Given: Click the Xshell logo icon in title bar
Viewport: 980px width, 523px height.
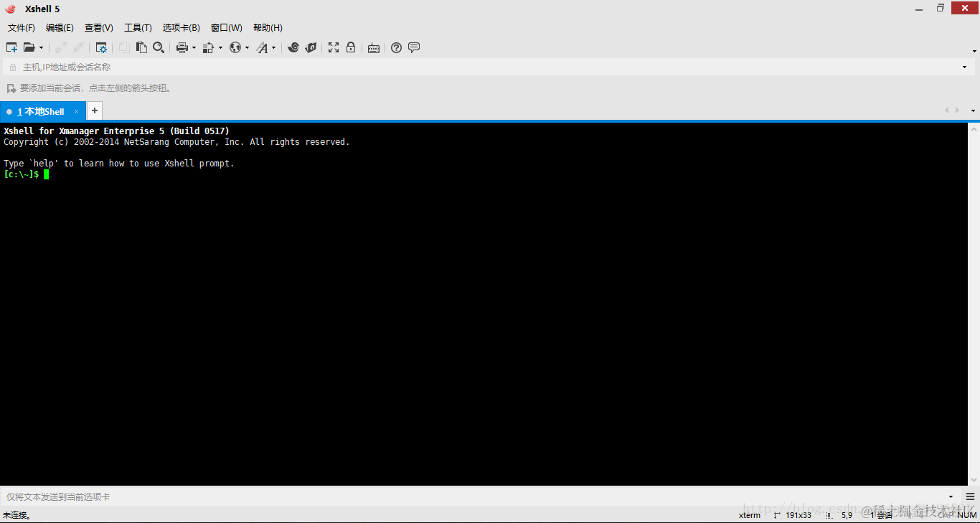Looking at the screenshot, I should point(10,9).
